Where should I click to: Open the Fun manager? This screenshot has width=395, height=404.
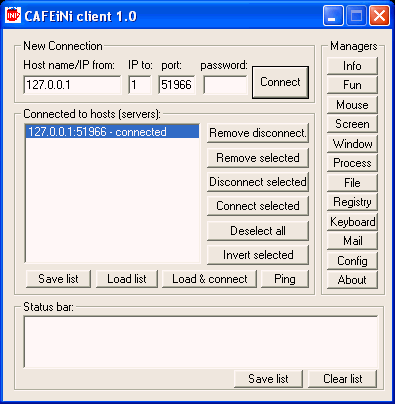[352, 85]
